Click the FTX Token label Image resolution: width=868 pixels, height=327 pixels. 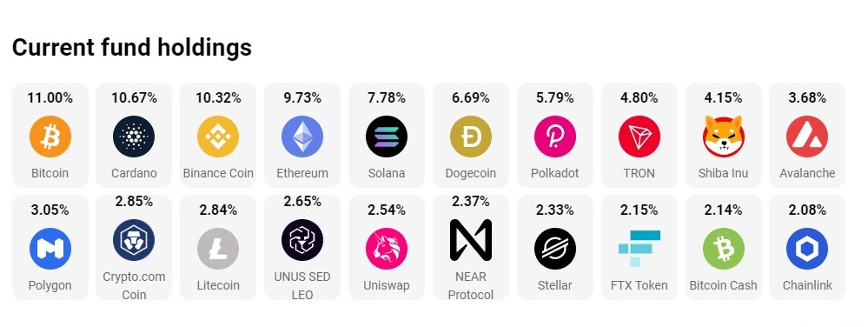coord(639,285)
